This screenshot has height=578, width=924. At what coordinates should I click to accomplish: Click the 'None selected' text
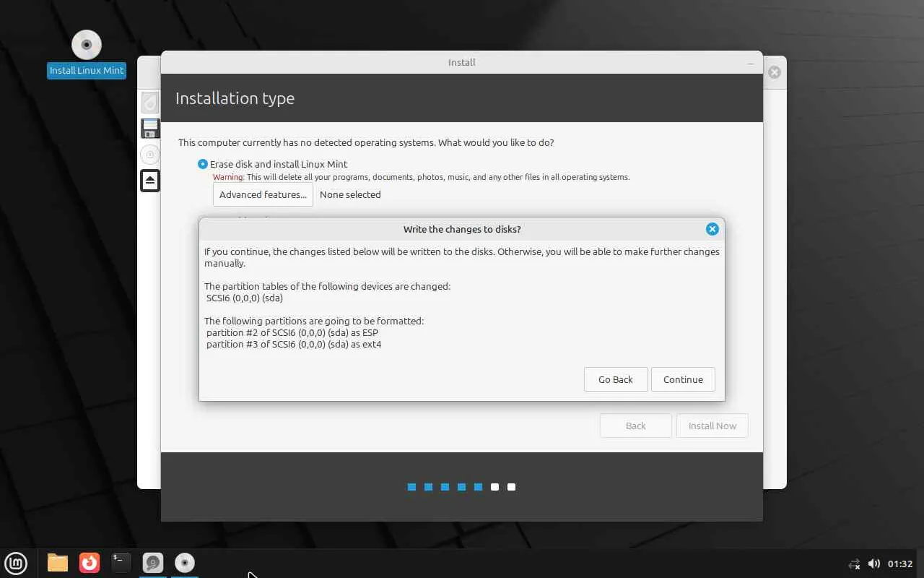[350, 194]
